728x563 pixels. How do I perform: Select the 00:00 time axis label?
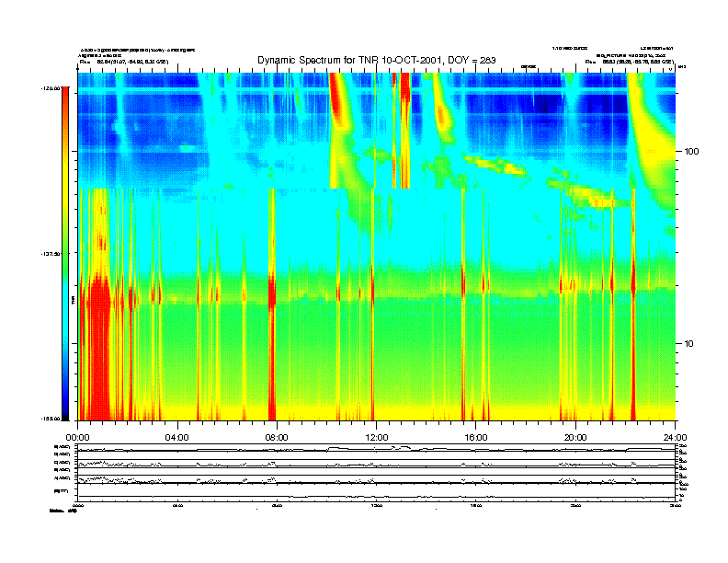coord(77,438)
